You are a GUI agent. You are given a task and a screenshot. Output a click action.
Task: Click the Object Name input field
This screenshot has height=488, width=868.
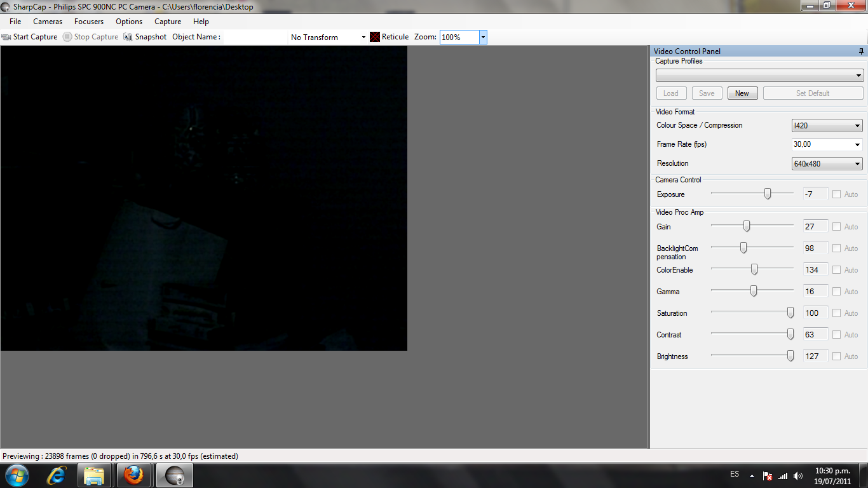point(254,37)
